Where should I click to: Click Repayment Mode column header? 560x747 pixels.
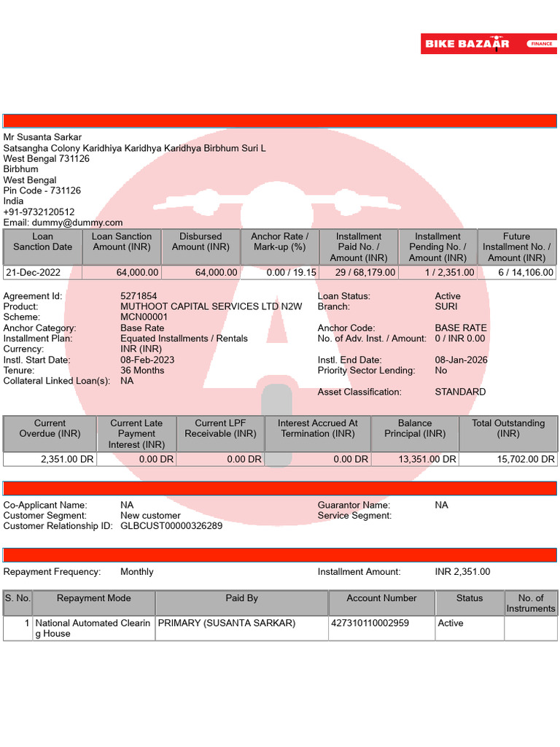click(94, 603)
